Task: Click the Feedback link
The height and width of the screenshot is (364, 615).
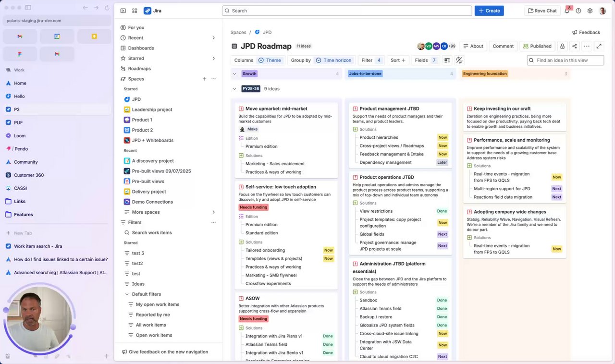Action: (x=586, y=32)
